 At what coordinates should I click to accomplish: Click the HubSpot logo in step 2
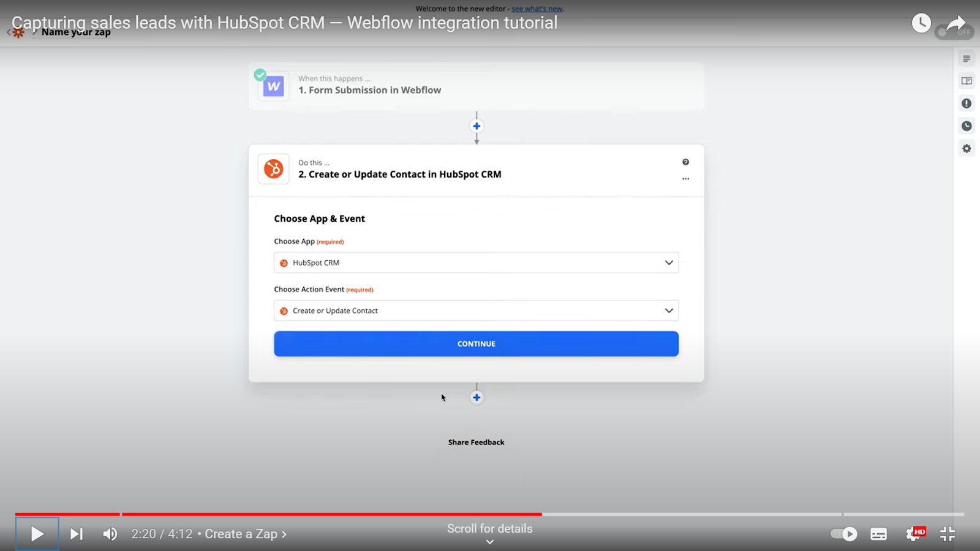coord(273,169)
